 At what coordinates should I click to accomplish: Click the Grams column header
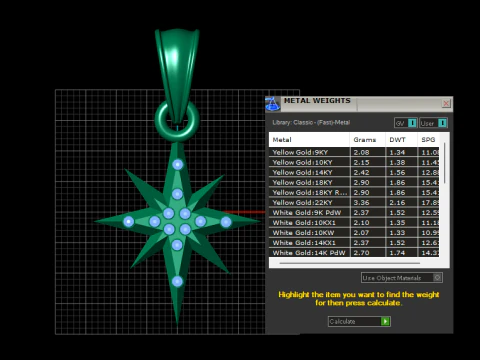(x=367, y=140)
